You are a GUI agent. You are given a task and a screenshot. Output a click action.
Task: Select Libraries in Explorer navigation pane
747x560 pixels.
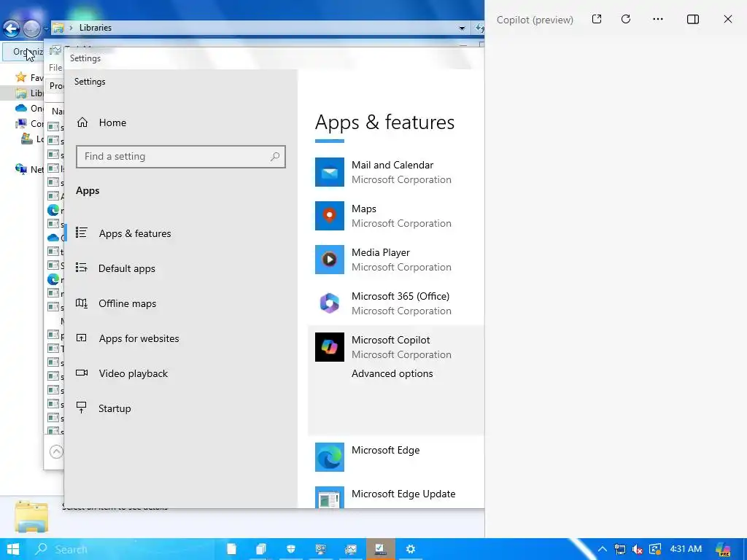[29, 93]
